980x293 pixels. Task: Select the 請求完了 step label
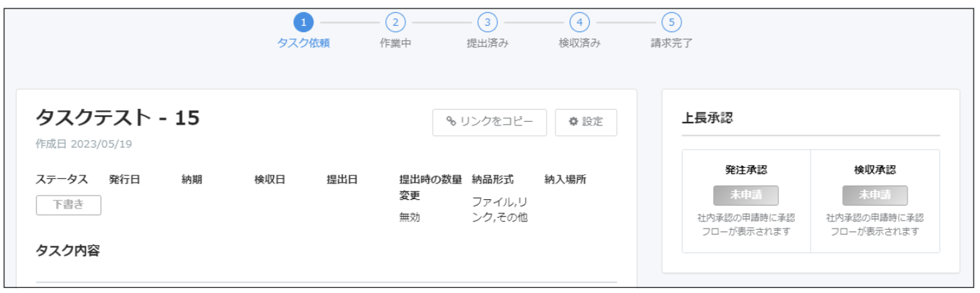click(x=671, y=43)
